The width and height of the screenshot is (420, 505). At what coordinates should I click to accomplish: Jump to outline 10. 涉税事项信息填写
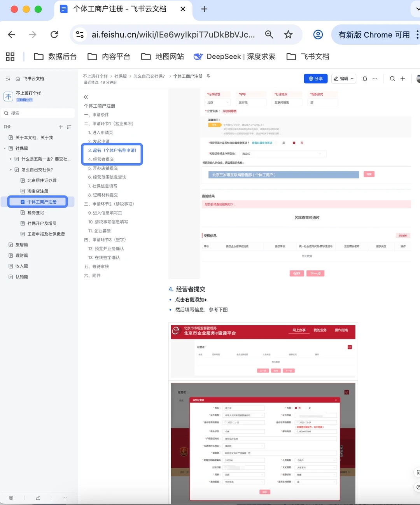108,222
